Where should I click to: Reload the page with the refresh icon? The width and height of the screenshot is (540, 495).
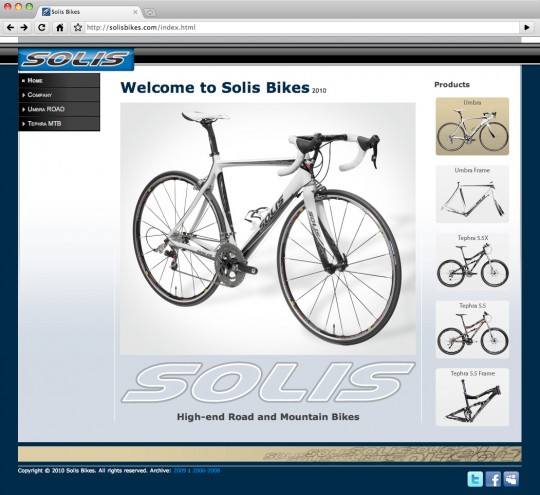coord(42,27)
